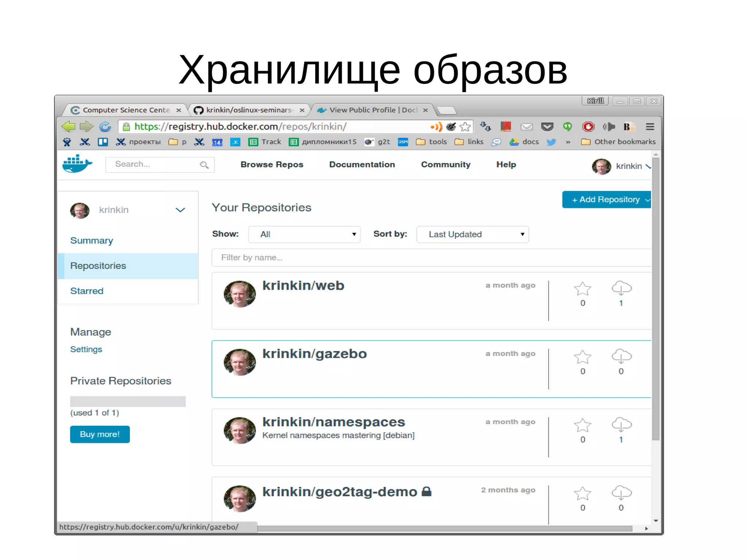747x560 pixels.
Task: Open Help in navbar
Action: click(506, 165)
